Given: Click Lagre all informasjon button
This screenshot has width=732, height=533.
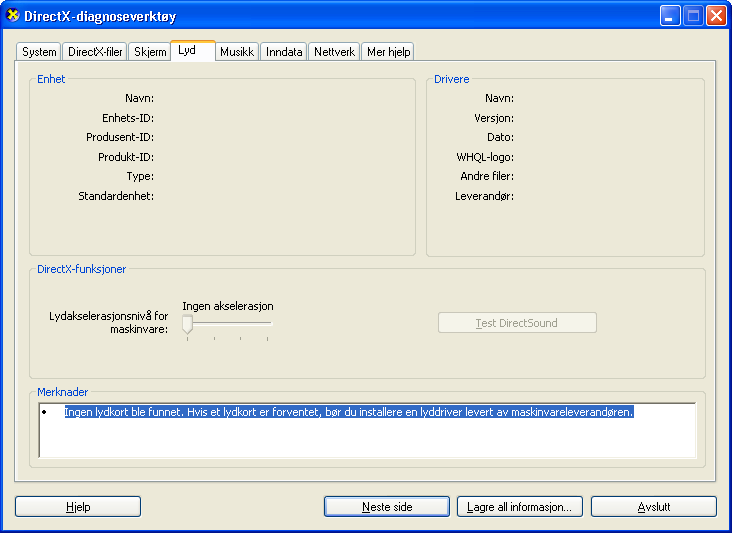Looking at the screenshot, I should click(x=519, y=507).
